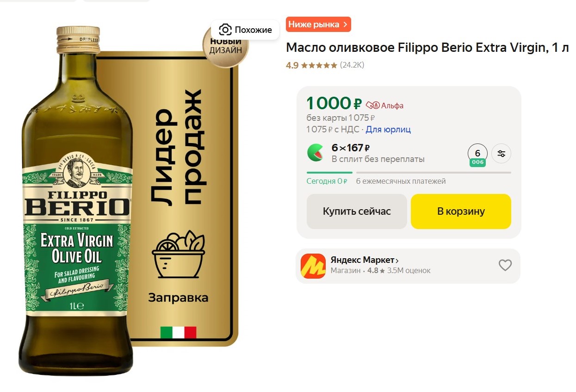
Task: Click the camera icon in Похожие
Action: [x=225, y=30]
